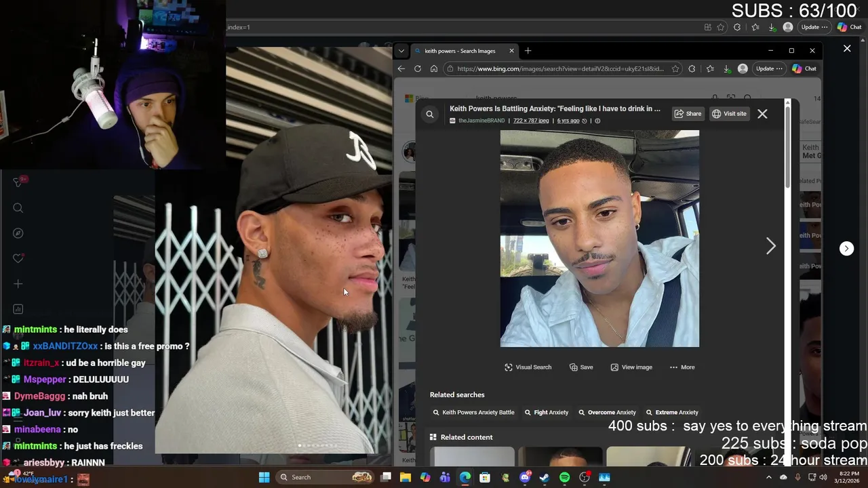Reload the Bing images page
This screenshot has height=488, width=868.
418,68
